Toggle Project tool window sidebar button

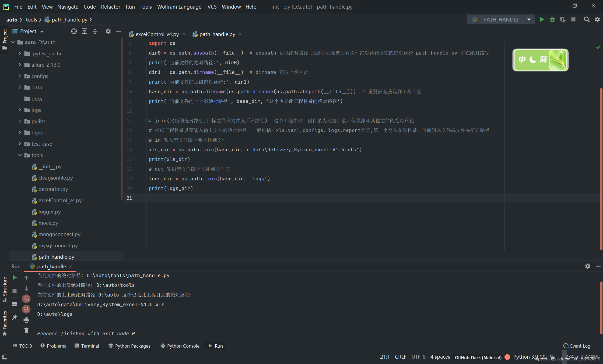pos(5,39)
